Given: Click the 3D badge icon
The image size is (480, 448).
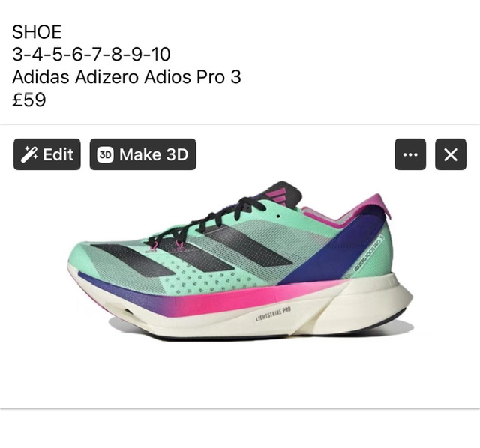Looking at the screenshot, I should [x=106, y=155].
